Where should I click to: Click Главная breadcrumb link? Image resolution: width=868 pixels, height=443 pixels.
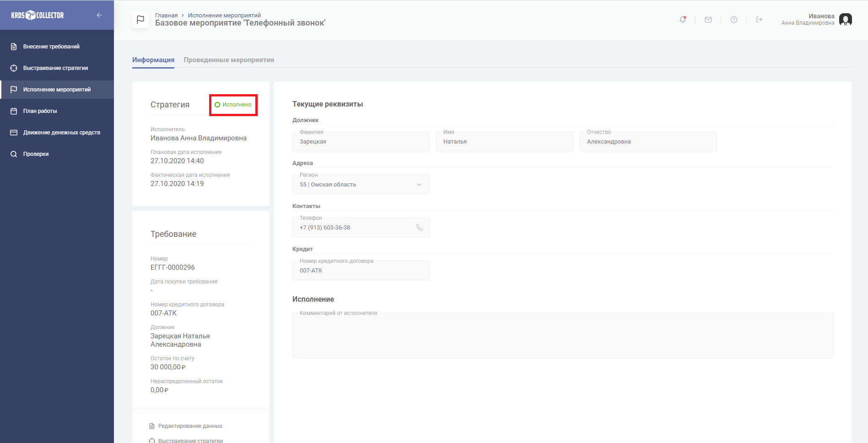pyautogui.click(x=166, y=16)
